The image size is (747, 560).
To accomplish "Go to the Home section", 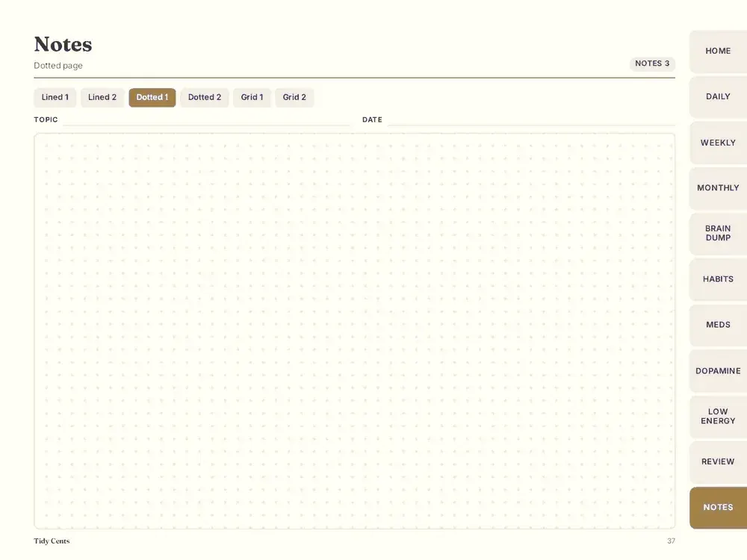I will pyautogui.click(x=718, y=52).
